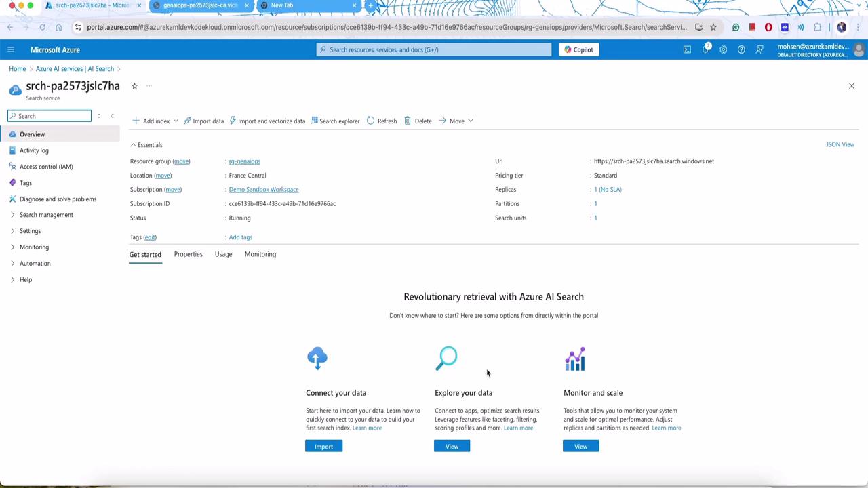Click the 1 (No SLA) replicas link
The image size is (868, 488).
[608, 190]
